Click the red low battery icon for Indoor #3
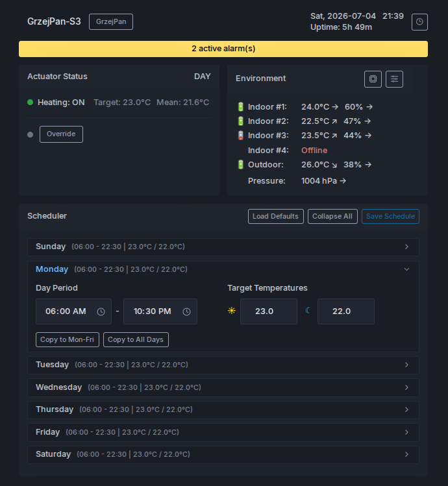Viewport: 448px width, 486px height. 241,136
